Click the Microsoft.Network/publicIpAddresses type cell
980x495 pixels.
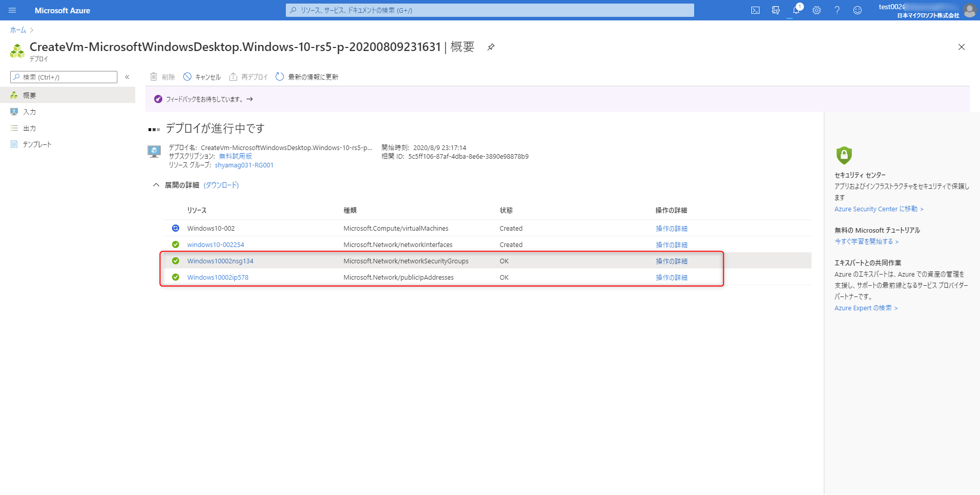click(399, 278)
